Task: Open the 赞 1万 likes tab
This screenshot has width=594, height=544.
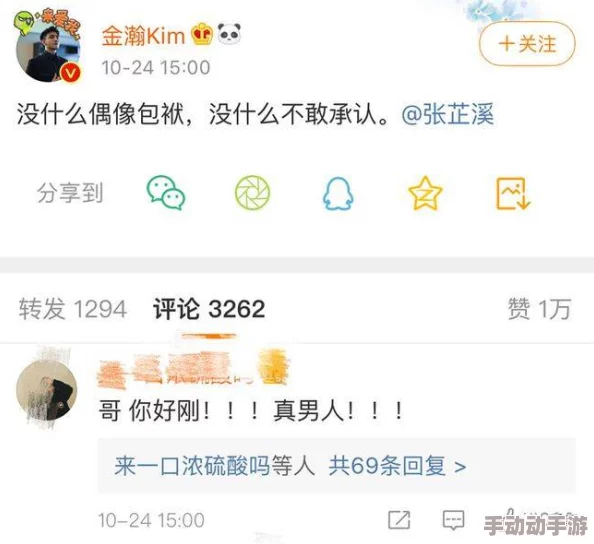Action: click(x=539, y=309)
